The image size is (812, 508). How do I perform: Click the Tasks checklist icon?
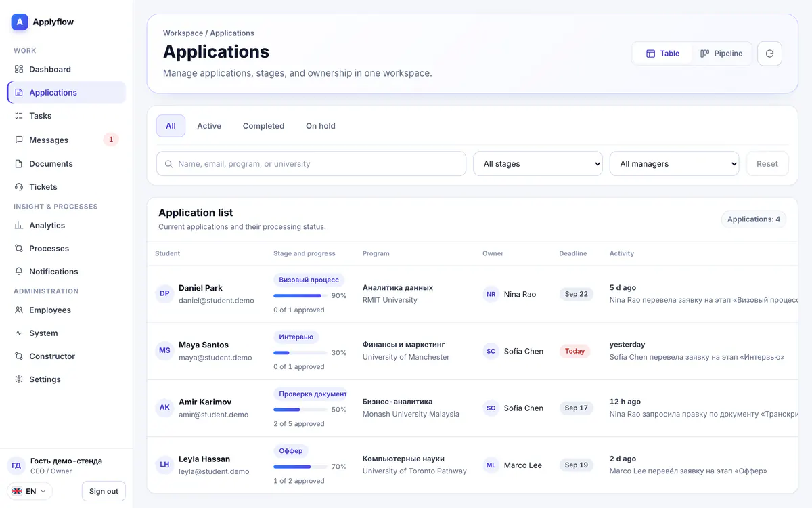[19, 116]
